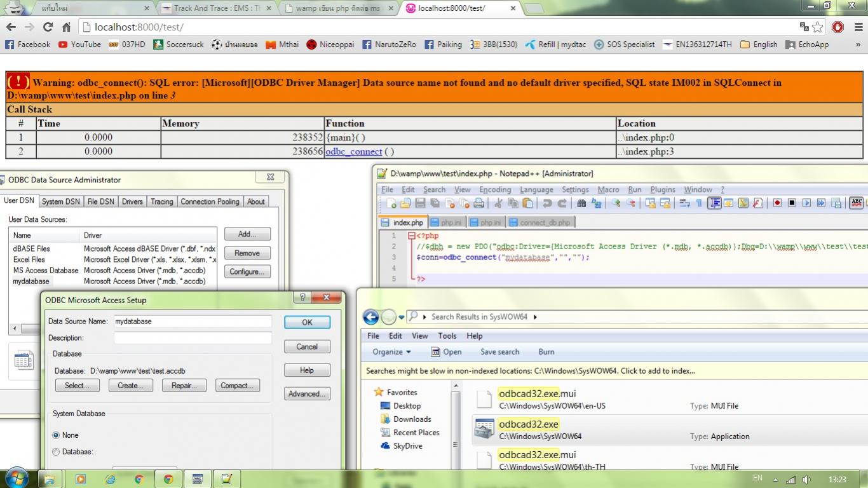Click the Select... database button
The image size is (868, 488).
77,386
